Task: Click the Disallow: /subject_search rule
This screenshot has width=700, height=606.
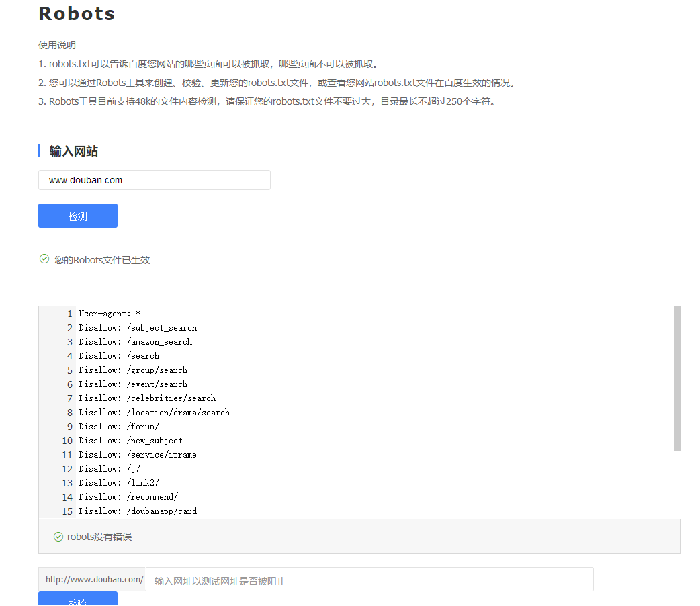Action: pos(138,327)
